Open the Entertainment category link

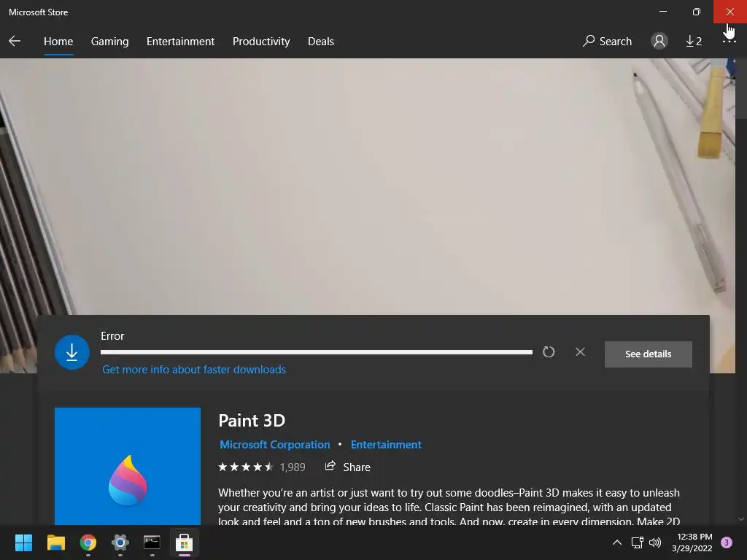pos(386,445)
